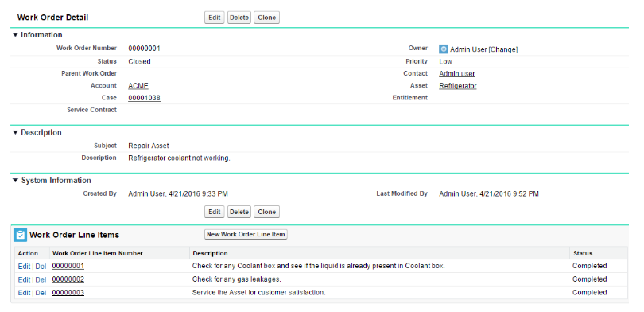Open line item 00000001 link
Screen dimensions: 644x312
[x=68, y=266]
